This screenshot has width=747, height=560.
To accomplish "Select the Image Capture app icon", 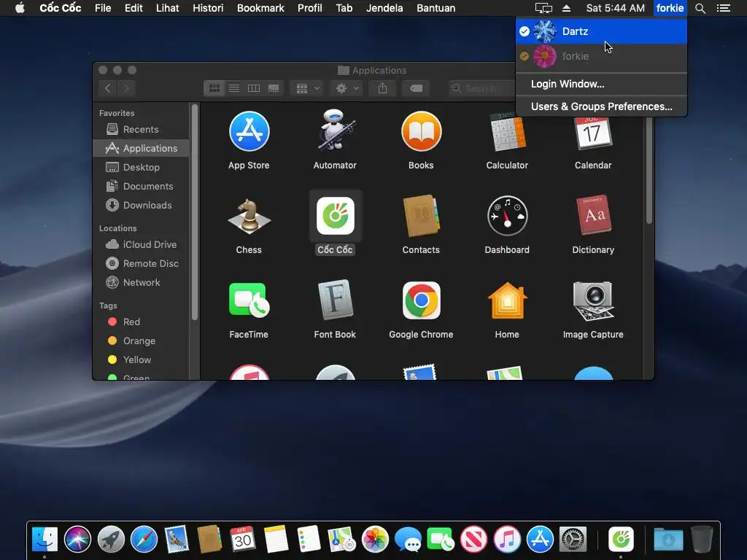I will click(x=593, y=301).
